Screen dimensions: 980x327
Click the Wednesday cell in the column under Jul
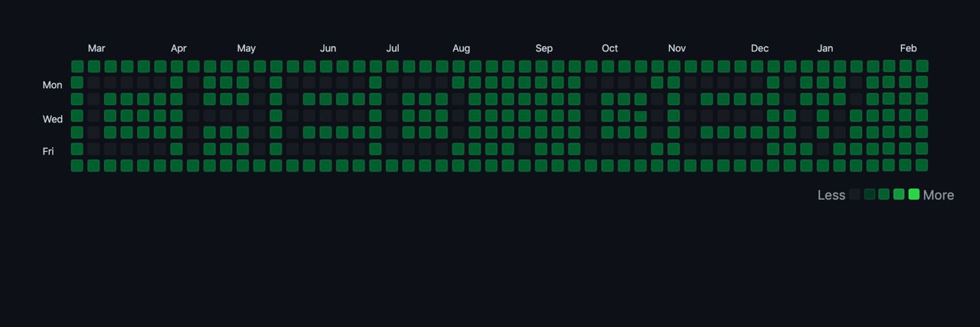pyautogui.click(x=392, y=116)
